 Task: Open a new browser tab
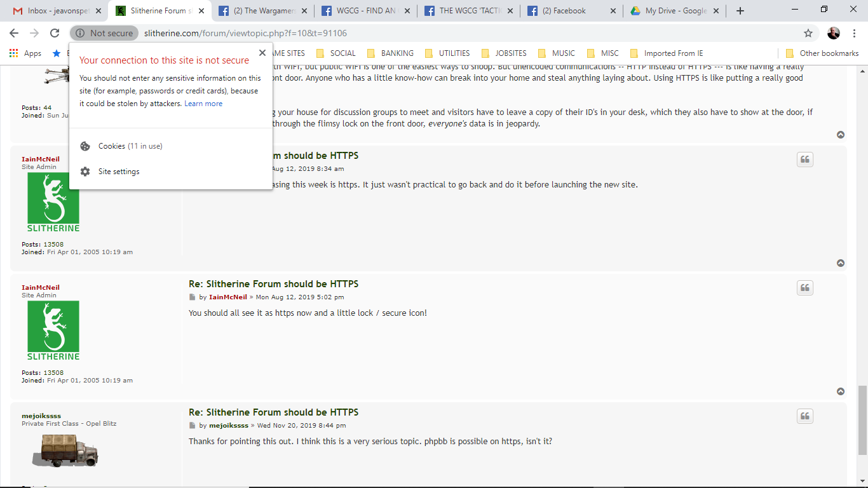pos(740,11)
